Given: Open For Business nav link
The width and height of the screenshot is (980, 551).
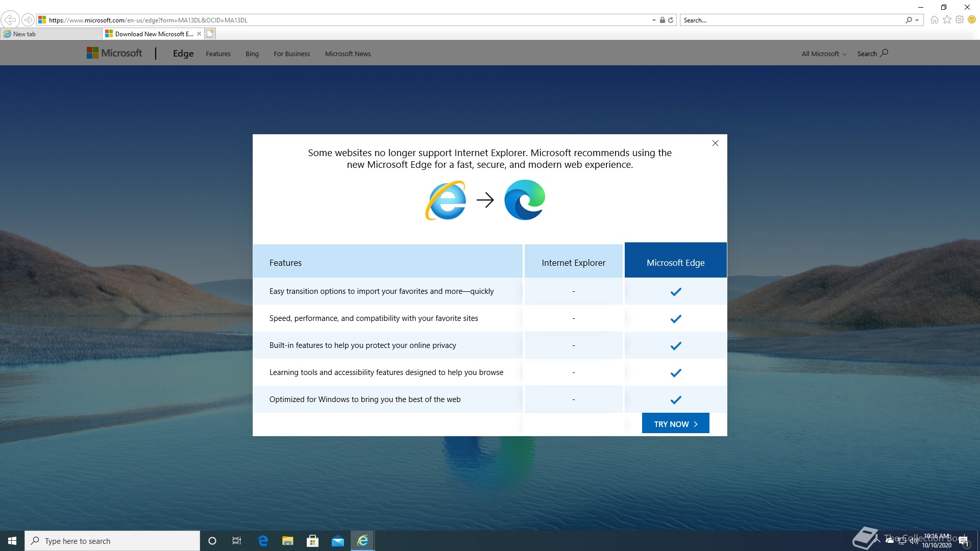Looking at the screenshot, I should pos(291,54).
